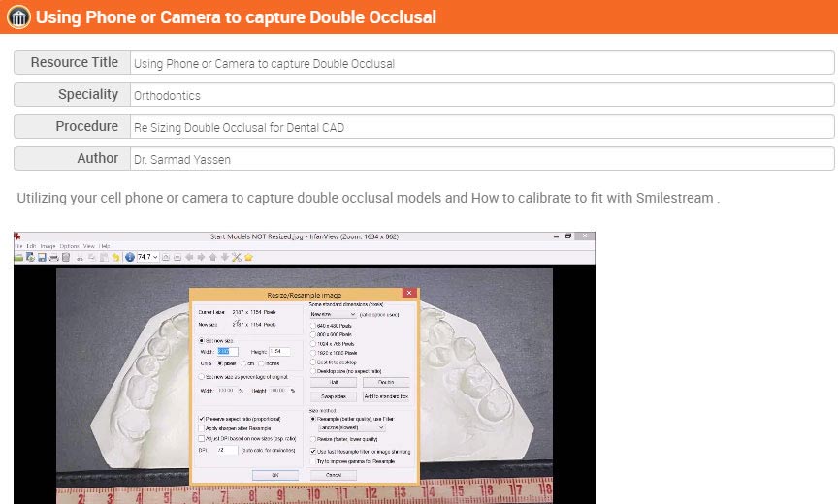
Task: Open the Help menu in IrfanView
Action: tap(105, 246)
